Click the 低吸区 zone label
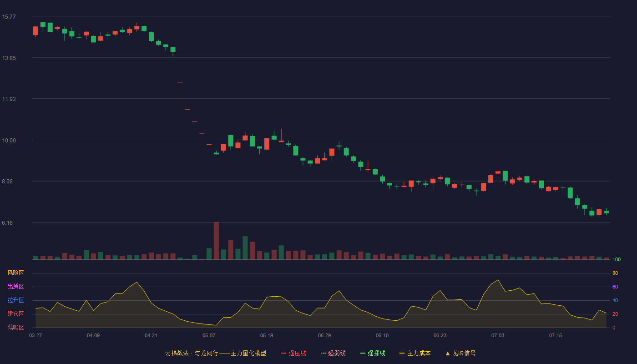 coord(15,327)
